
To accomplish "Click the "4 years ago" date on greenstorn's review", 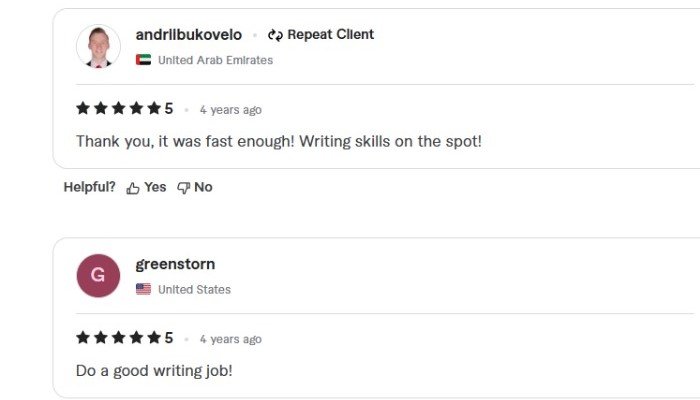I will [x=230, y=339].
